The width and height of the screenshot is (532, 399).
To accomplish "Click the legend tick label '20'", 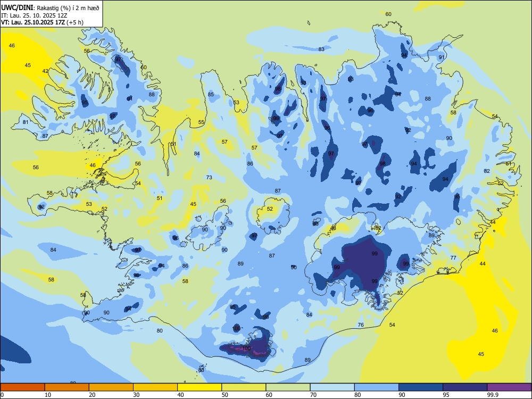I will (92, 395).
